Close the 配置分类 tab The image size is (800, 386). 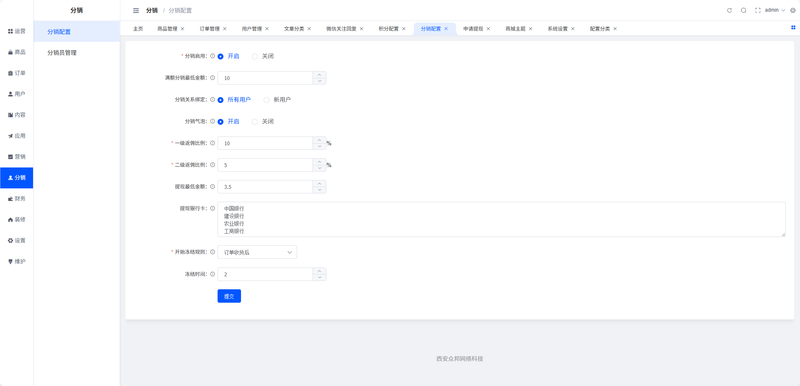[615, 29]
